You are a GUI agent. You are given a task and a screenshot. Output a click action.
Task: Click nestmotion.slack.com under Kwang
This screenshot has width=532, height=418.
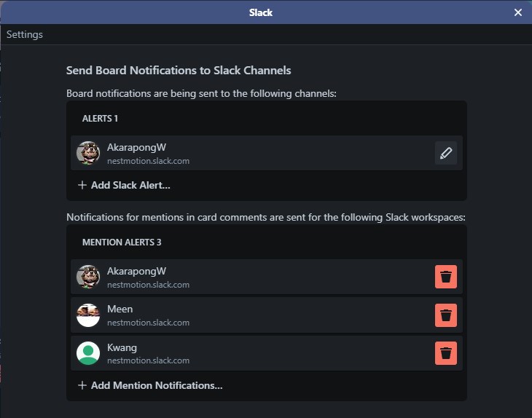(148, 360)
